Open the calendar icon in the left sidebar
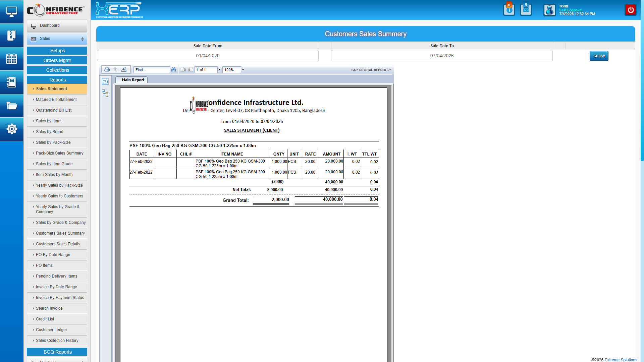Viewport: 644px width, 362px height. coord(12,59)
